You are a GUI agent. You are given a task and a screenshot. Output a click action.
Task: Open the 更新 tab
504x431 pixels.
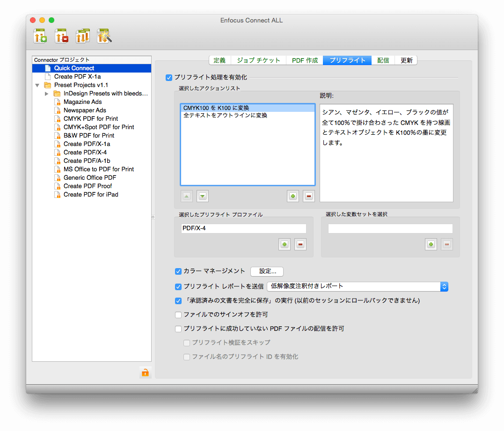[406, 60]
